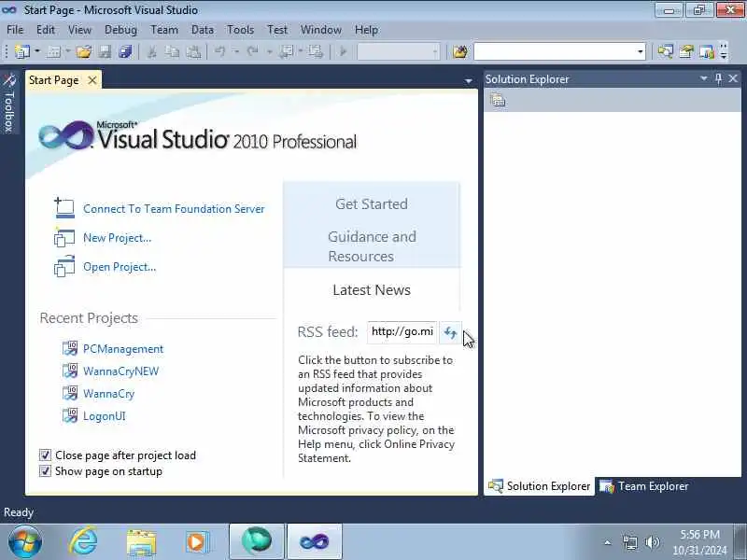The width and height of the screenshot is (747, 560).
Task: Click the Navigate Forward toolbar icon
Action: tap(315, 51)
